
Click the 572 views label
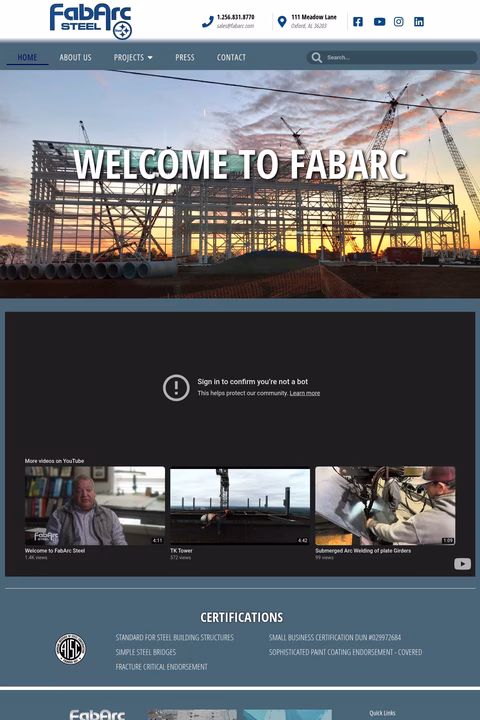pos(181,557)
